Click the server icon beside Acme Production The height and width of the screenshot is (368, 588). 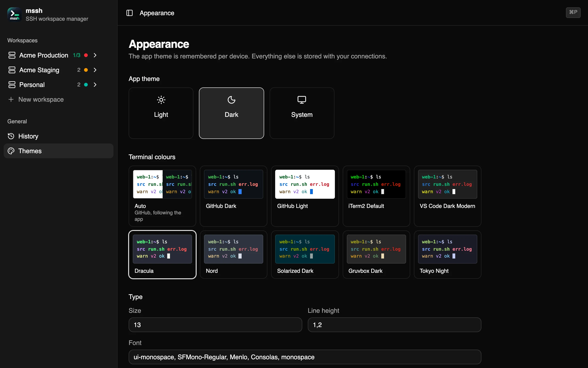click(x=12, y=55)
